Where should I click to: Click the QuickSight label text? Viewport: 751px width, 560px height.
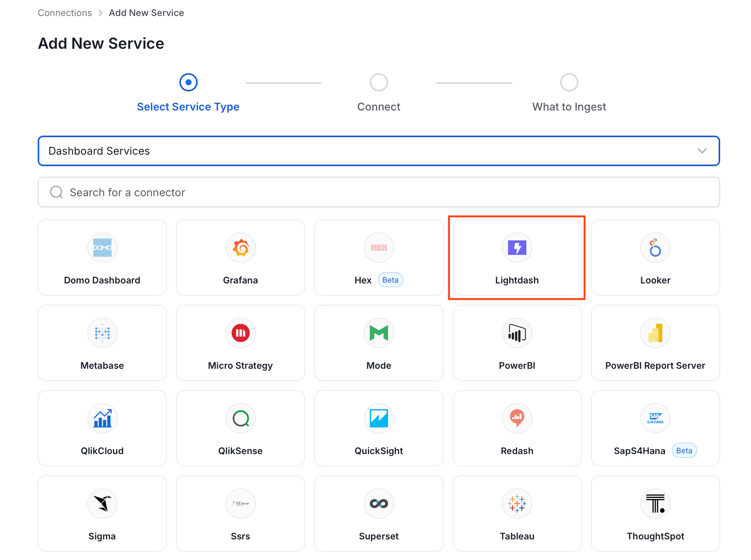click(379, 451)
